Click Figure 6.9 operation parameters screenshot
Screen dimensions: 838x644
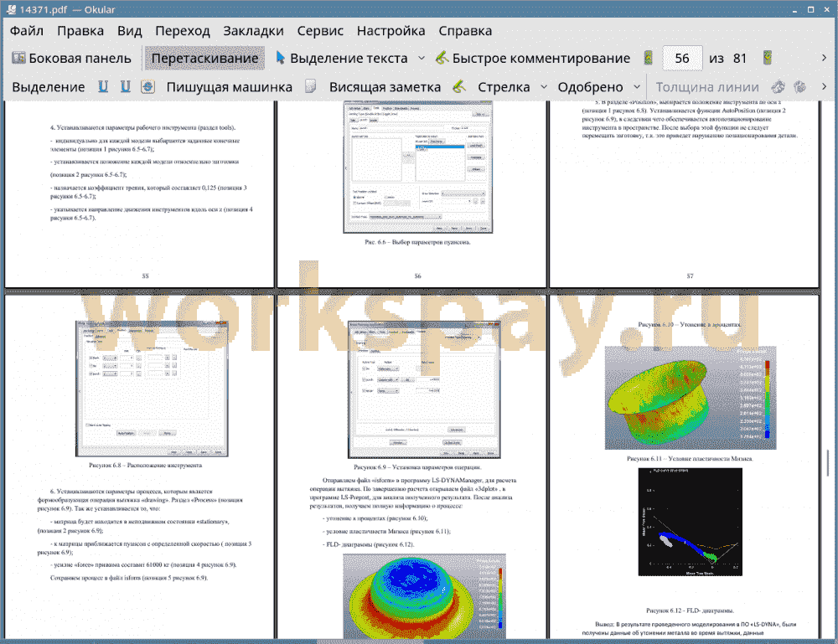(x=424, y=389)
